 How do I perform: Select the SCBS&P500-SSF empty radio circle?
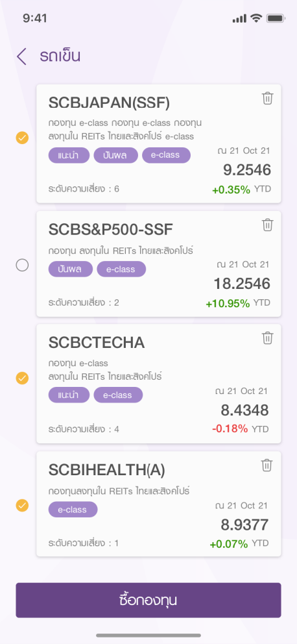pyautogui.click(x=22, y=266)
